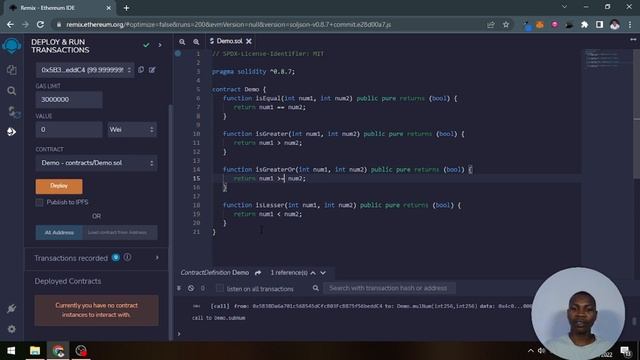
Task: Expand the Transactions recorded section
Action: (157, 258)
